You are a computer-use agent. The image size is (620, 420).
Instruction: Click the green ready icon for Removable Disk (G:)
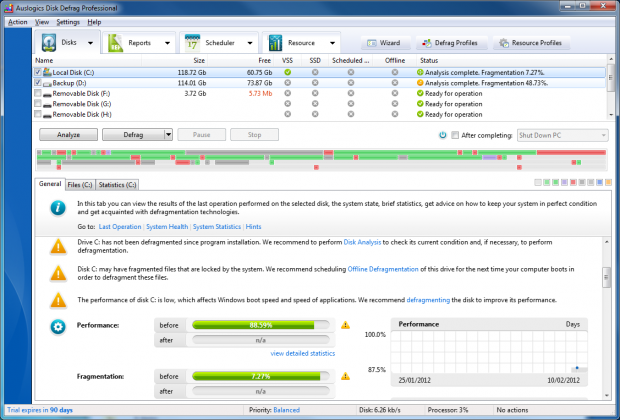(x=420, y=104)
